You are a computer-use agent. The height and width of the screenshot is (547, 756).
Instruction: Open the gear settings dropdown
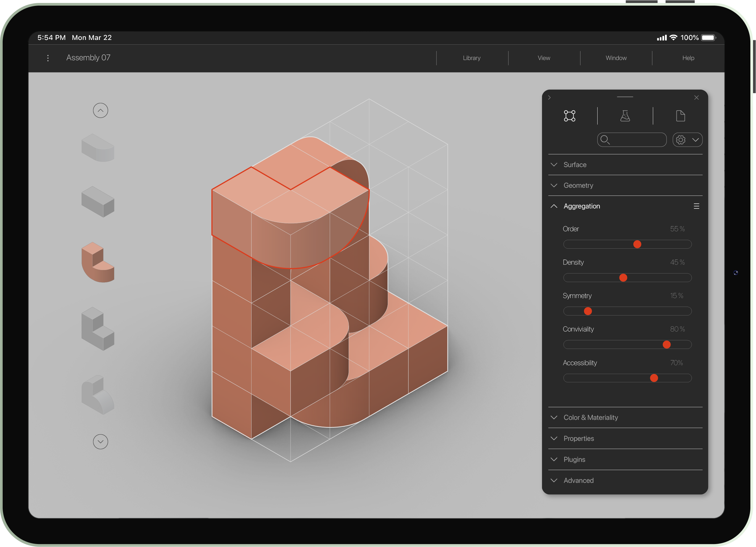click(x=687, y=140)
